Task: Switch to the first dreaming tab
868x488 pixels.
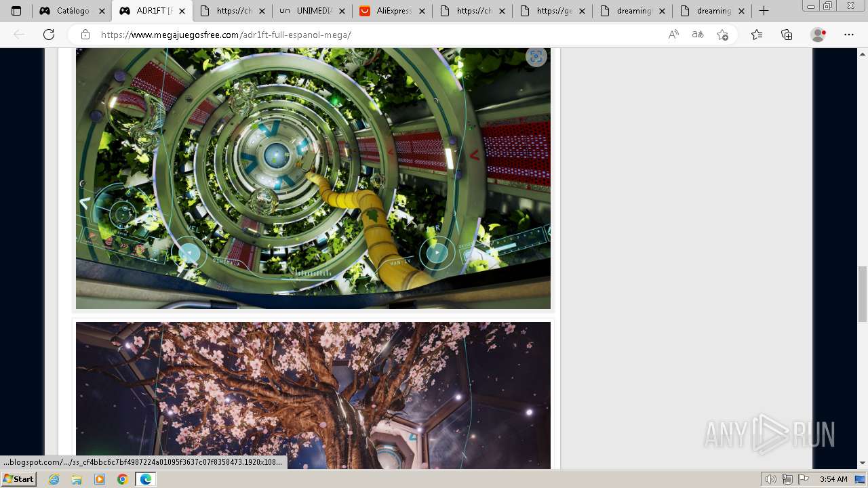Action: tap(633, 11)
